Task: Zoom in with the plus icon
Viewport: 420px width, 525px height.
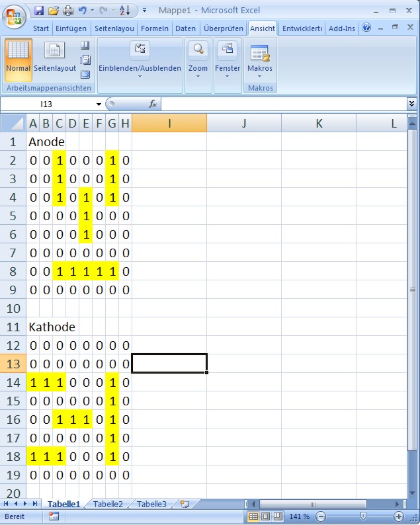Action: (x=399, y=516)
